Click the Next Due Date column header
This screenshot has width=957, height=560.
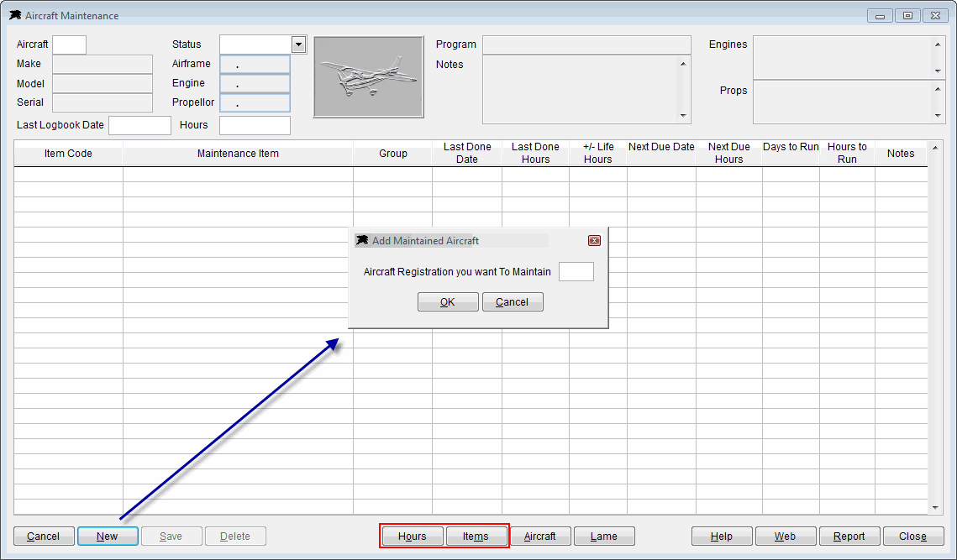tap(661, 154)
